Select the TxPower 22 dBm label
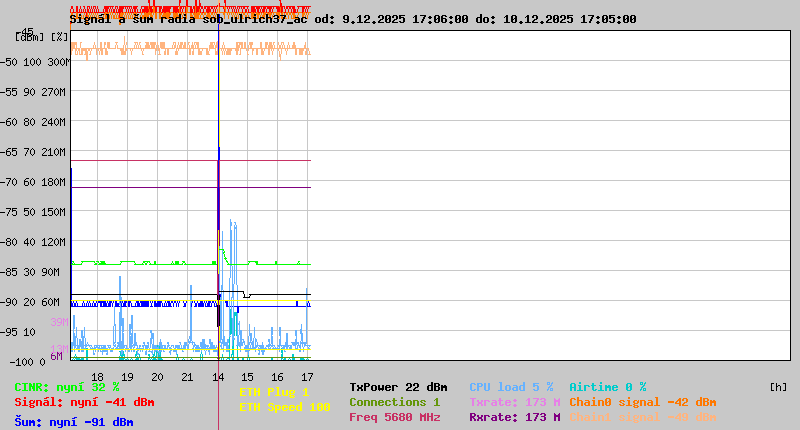 [x=397, y=387]
